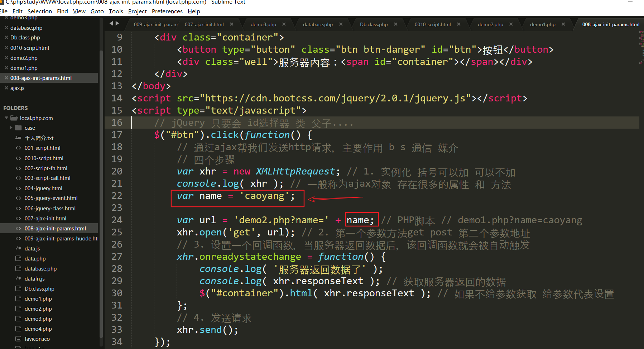Screen dimensions: 644x349
Task: Expand the case folder
Action: point(11,128)
